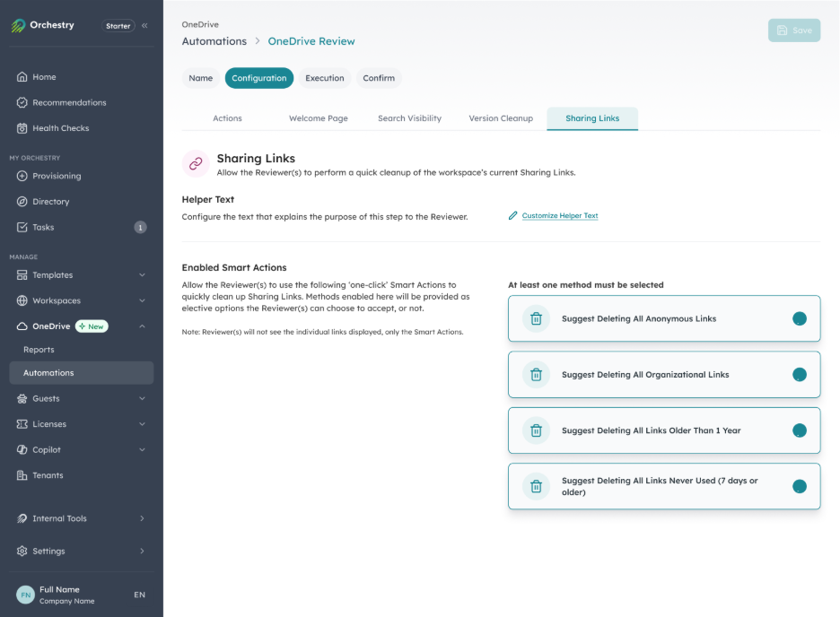840x617 pixels.
Task: Click the Internal Tools icon
Action: pyautogui.click(x=22, y=518)
